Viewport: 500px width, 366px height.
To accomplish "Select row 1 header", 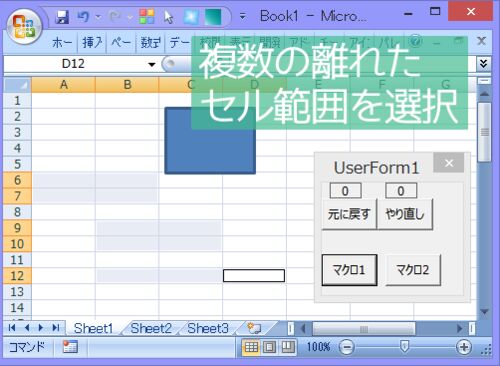I will (x=17, y=101).
